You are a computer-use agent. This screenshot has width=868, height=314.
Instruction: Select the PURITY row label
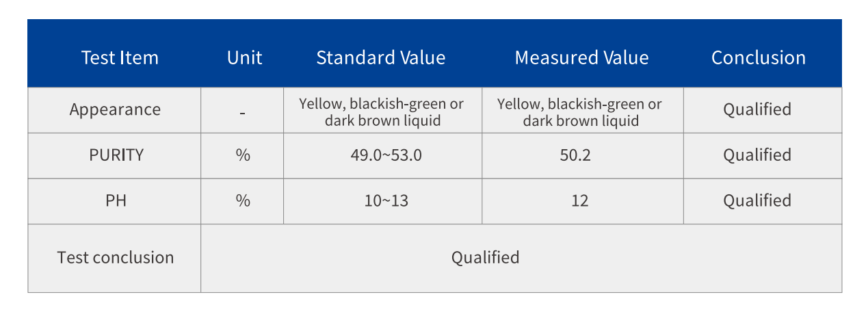(116, 155)
